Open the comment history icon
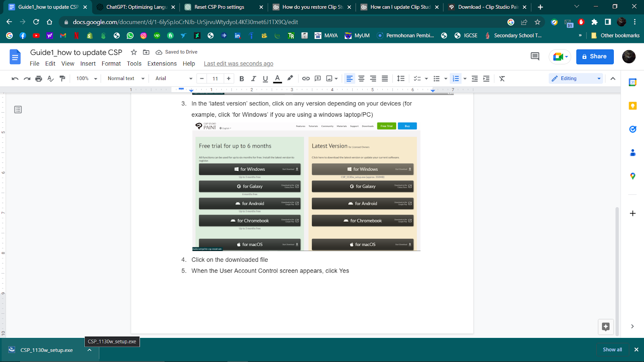The width and height of the screenshot is (644, 362). tap(535, 56)
